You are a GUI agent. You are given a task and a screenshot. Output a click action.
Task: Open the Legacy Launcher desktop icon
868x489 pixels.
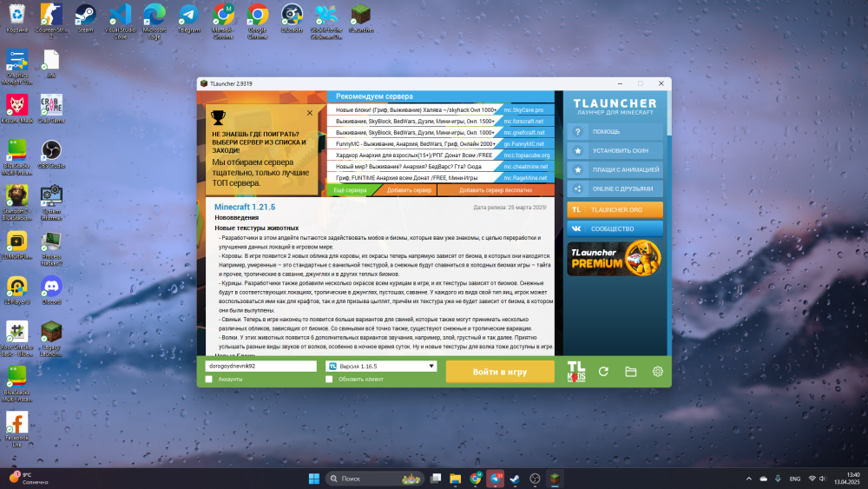tap(51, 339)
